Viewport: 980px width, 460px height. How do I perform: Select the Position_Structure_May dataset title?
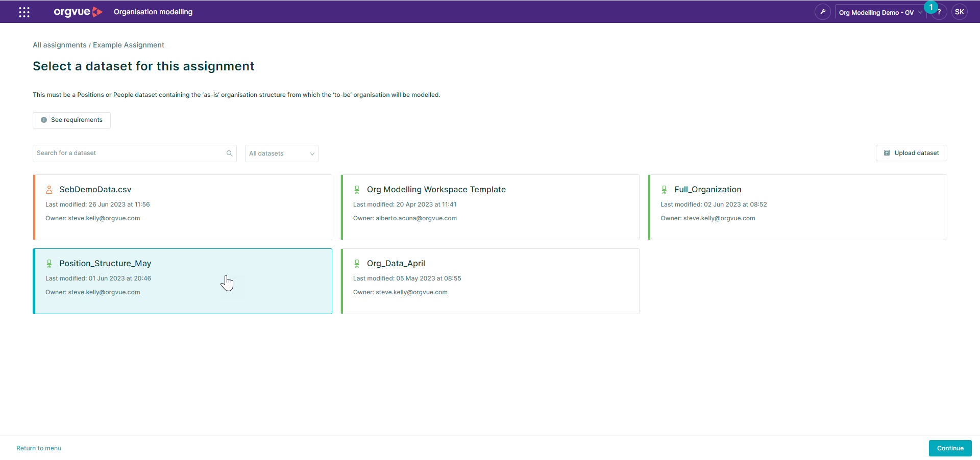tap(105, 263)
